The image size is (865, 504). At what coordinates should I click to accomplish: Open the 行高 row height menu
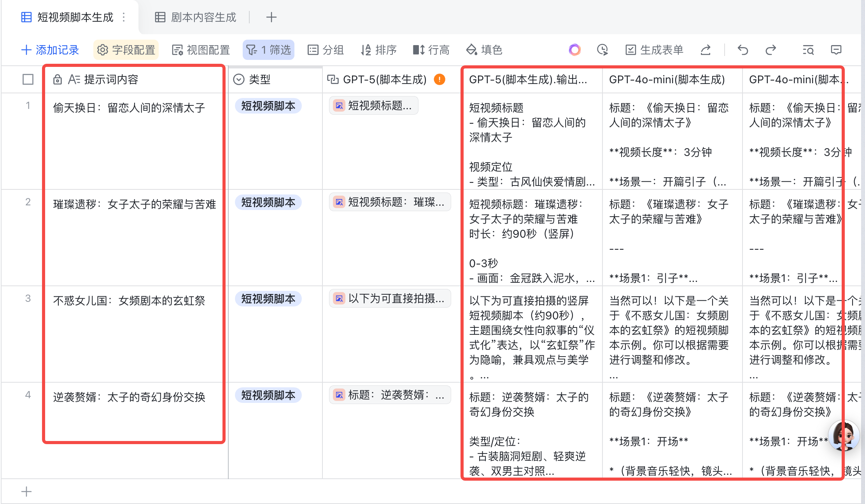tap(431, 50)
